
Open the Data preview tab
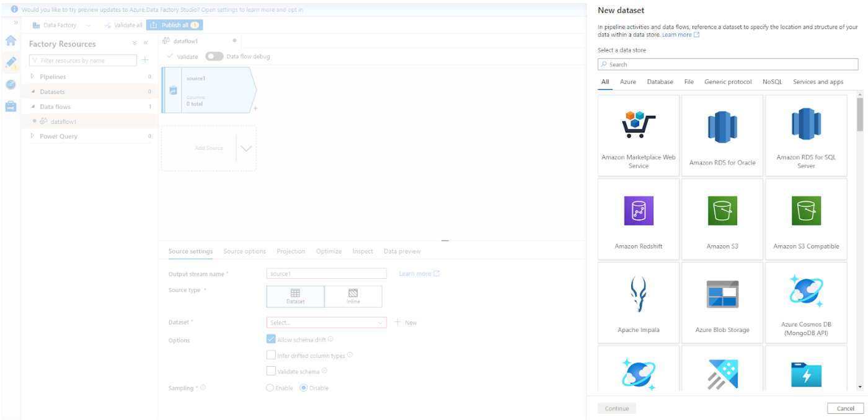click(x=402, y=251)
